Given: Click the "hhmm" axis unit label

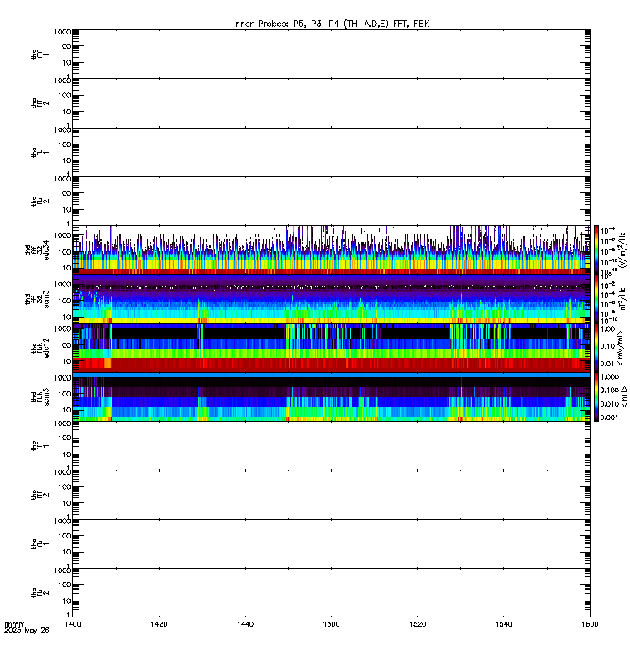Looking at the screenshot, I should pyautogui.click(x=14, y=624).
